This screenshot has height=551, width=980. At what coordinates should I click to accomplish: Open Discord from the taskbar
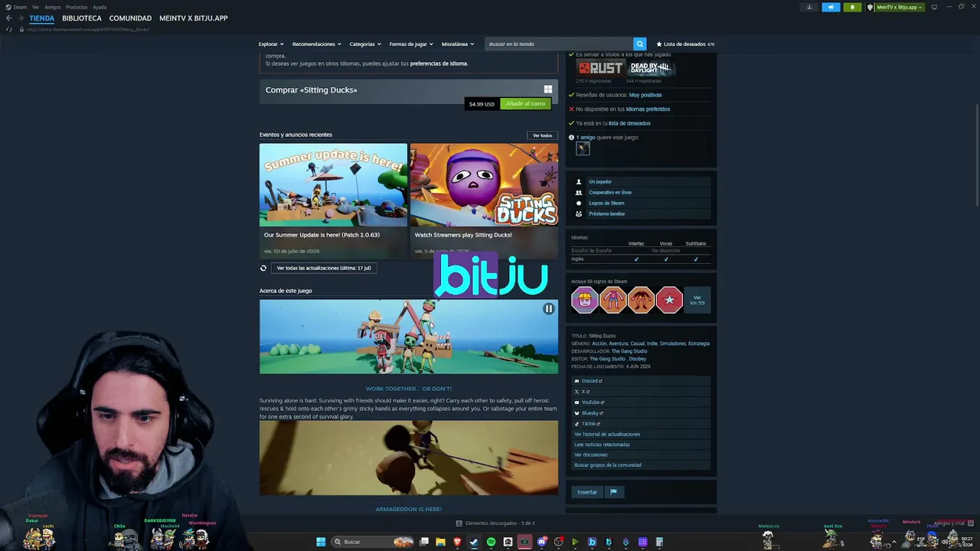tap(541, 542)
